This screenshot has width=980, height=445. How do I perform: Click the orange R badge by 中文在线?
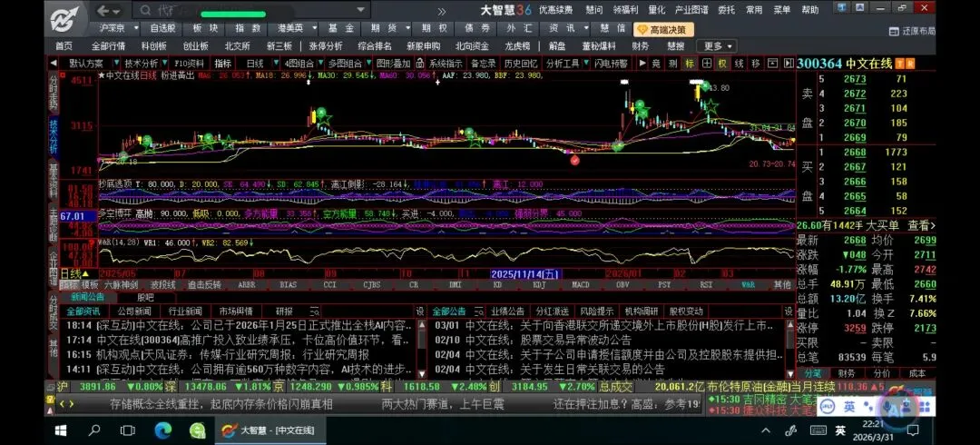(911, 64)
